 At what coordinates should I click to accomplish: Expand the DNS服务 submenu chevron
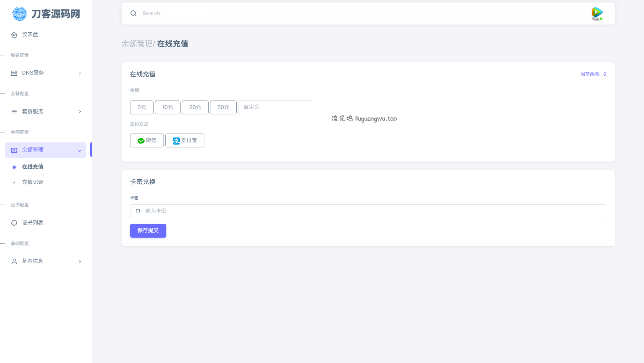pos(80,73)
